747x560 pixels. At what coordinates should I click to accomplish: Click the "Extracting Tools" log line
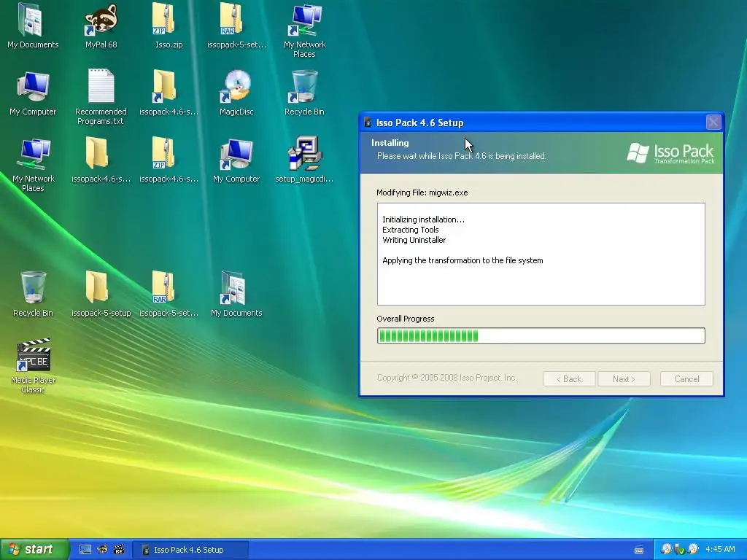pos(410,230)
